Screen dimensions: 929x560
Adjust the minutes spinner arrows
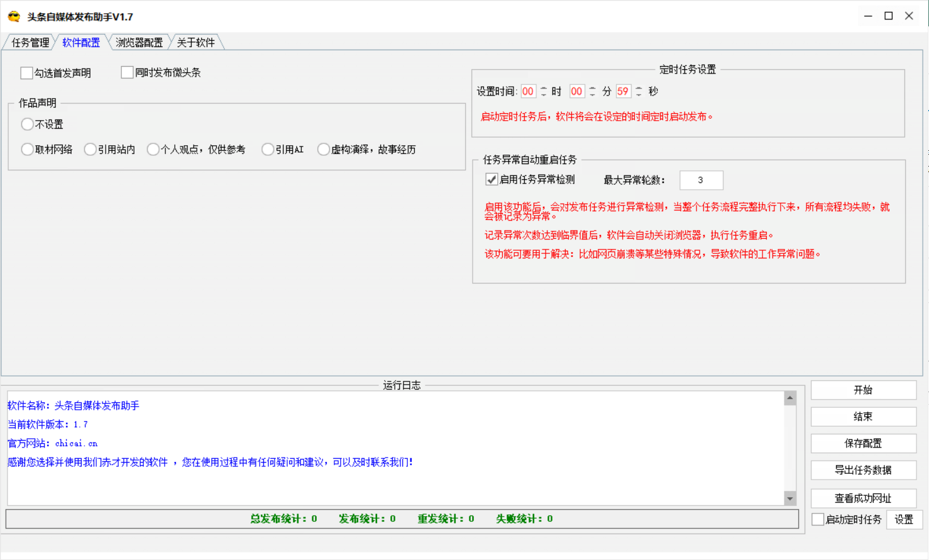point(592,91)
